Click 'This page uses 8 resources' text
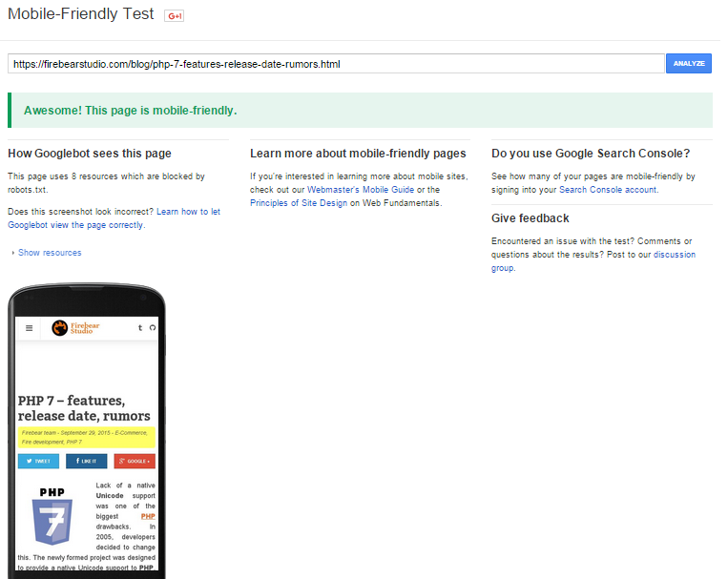This screenshot has height=579, width=728. click(x=106, y=183)
